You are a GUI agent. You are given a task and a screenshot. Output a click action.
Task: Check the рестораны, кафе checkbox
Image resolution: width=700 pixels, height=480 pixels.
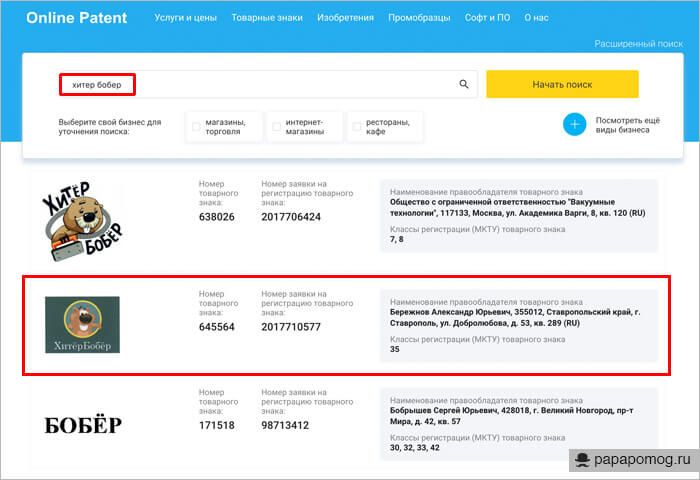357,127
